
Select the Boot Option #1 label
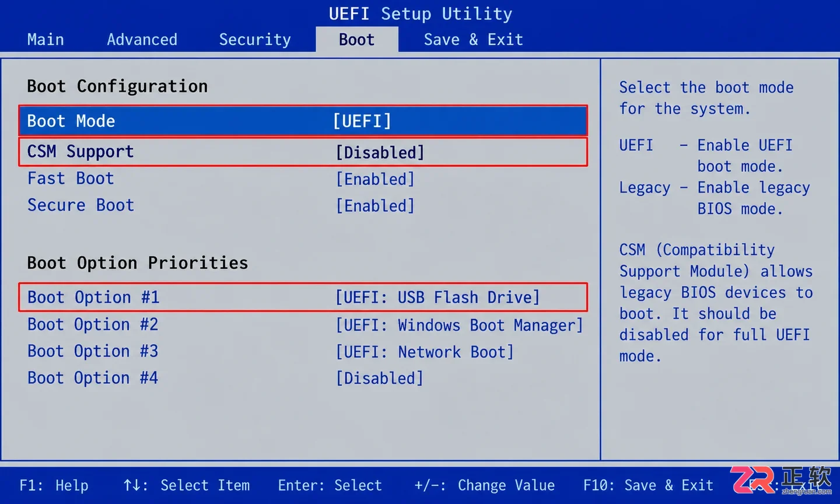pos(93,297)
